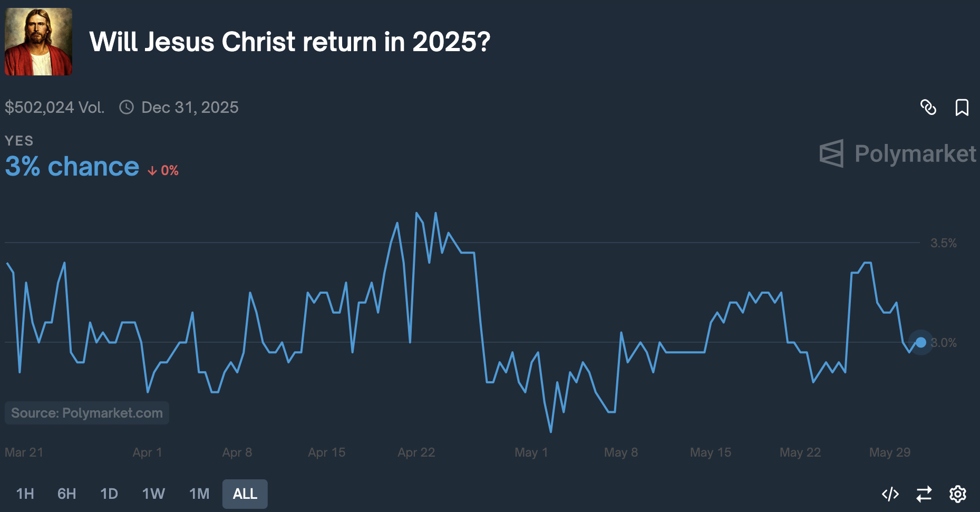Click the Source: Polymarket.com label
Image resolution: width=980 pixels, height=512 pixels.
[87, 413]
